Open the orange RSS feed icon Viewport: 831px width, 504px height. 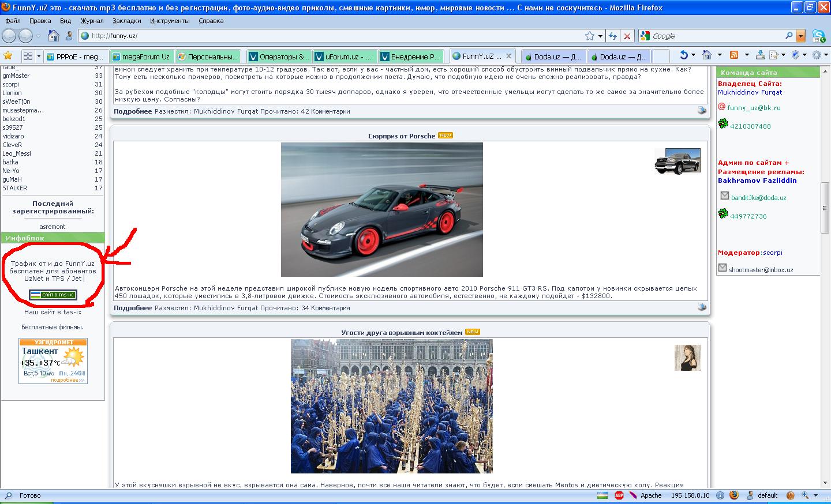pyautogui.click(x=734, y=55)
